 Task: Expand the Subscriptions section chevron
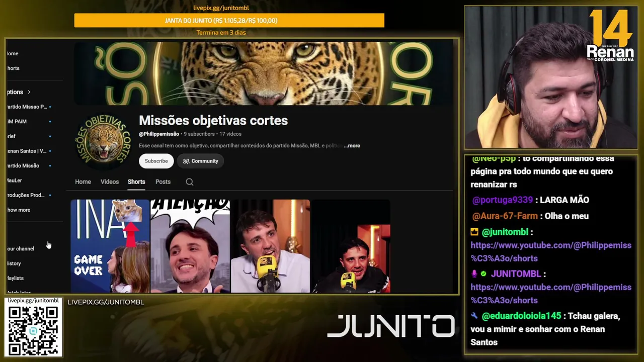click(x=29, y=92)
